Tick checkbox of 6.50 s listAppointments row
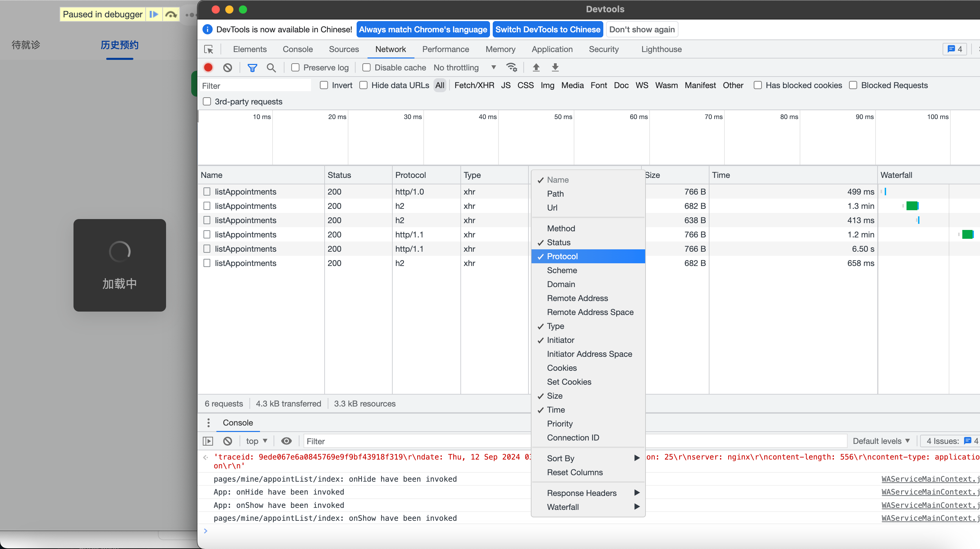 [207, 249]
